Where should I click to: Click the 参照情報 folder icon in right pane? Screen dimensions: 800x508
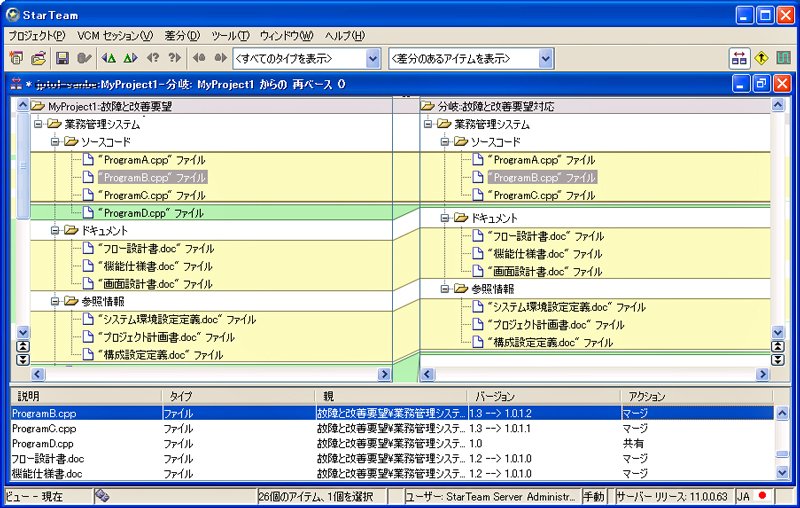(461, 289)
